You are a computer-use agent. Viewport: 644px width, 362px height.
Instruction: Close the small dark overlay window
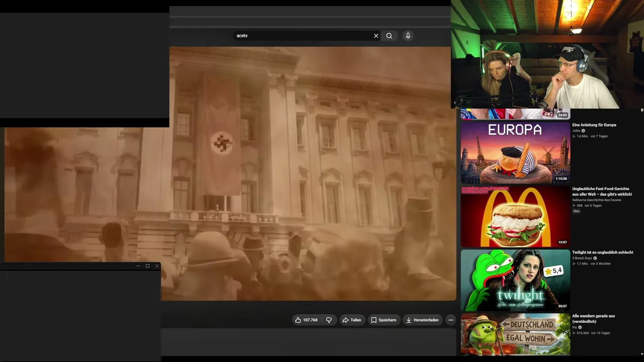click(157, 266)
